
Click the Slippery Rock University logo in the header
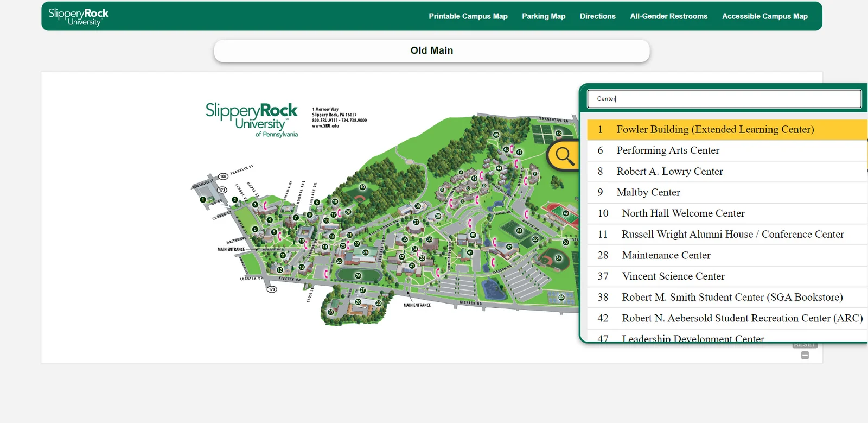(79, 17)
